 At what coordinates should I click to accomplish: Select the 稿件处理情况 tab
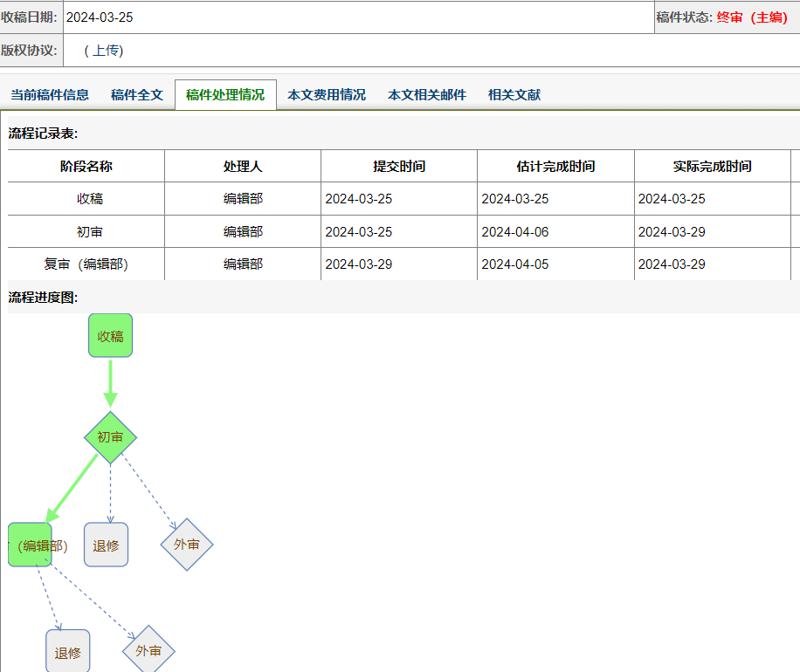point(225,95)
